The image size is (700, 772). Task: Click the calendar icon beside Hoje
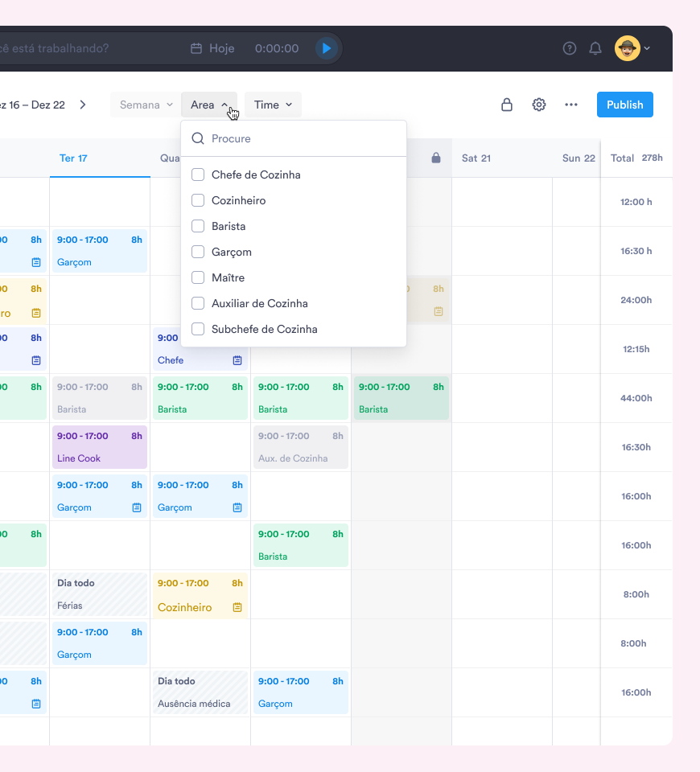click(196, 48)
